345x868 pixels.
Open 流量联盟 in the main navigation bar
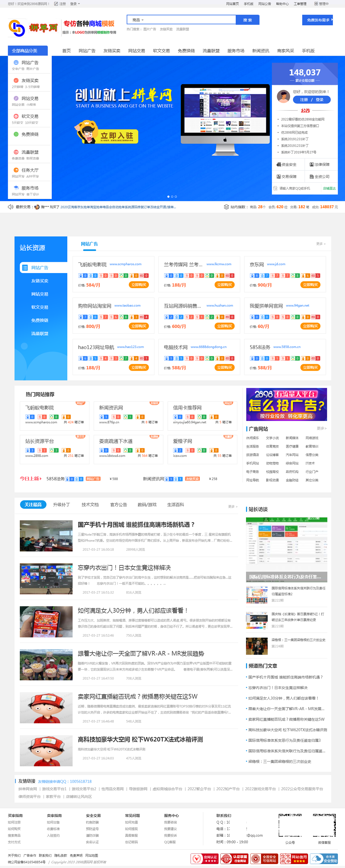click(x=211, y=51)
